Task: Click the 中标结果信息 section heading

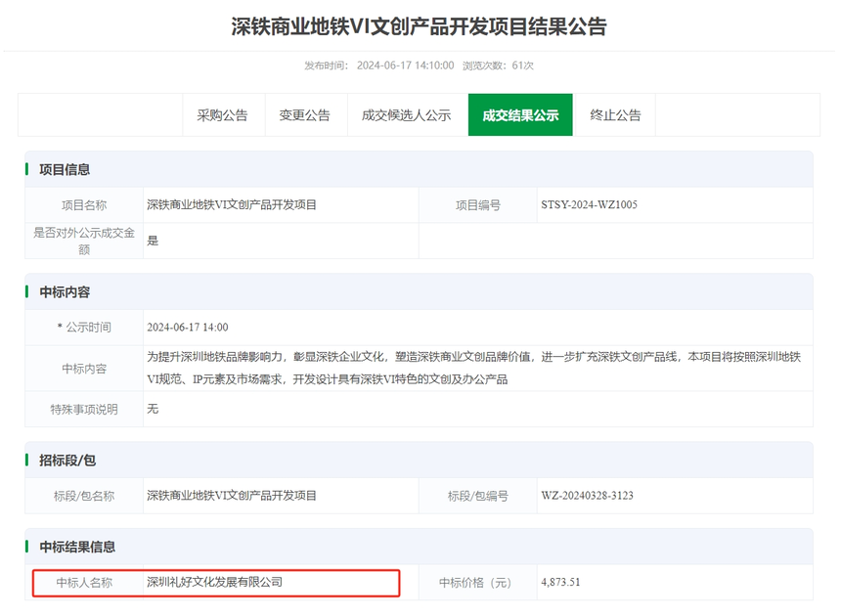Action: [77, 547]
